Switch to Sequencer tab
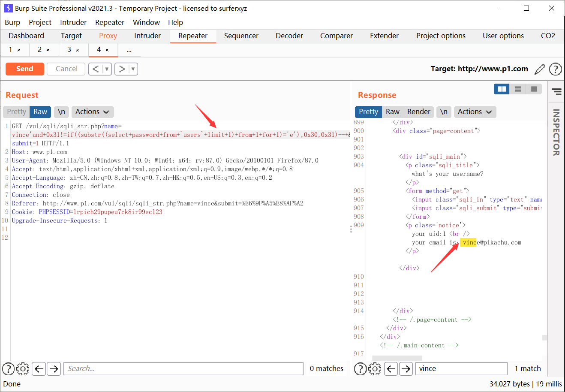The width and height of the screenshot is (565, 392). (x=241, y=36)
